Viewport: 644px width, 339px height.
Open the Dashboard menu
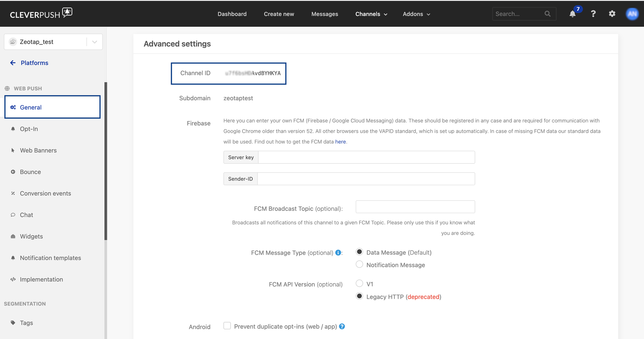(x=232, y=14)
